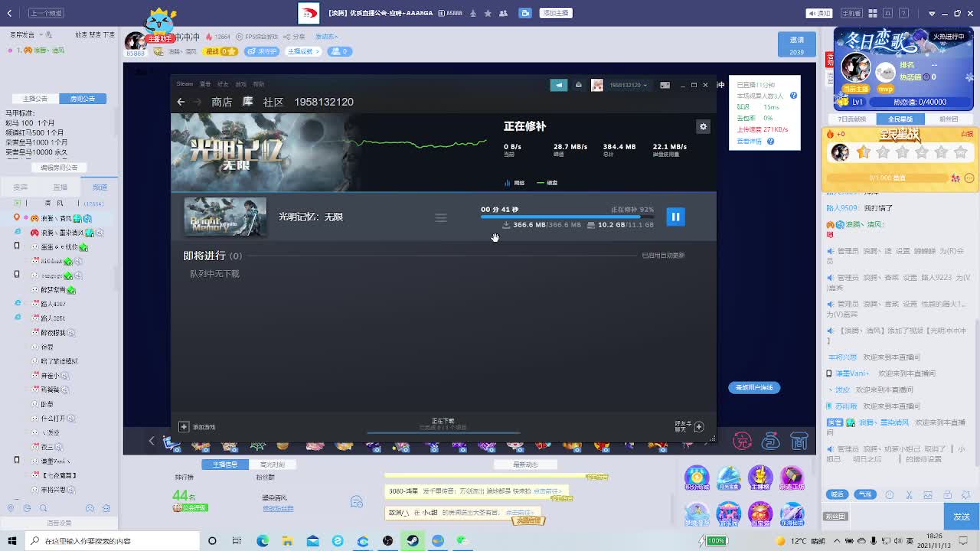The width and height of the screenshot is (980, 551).
Task: Click the star favorite icon in title bar
Action: pyautogui.click(x=488, y=13)
